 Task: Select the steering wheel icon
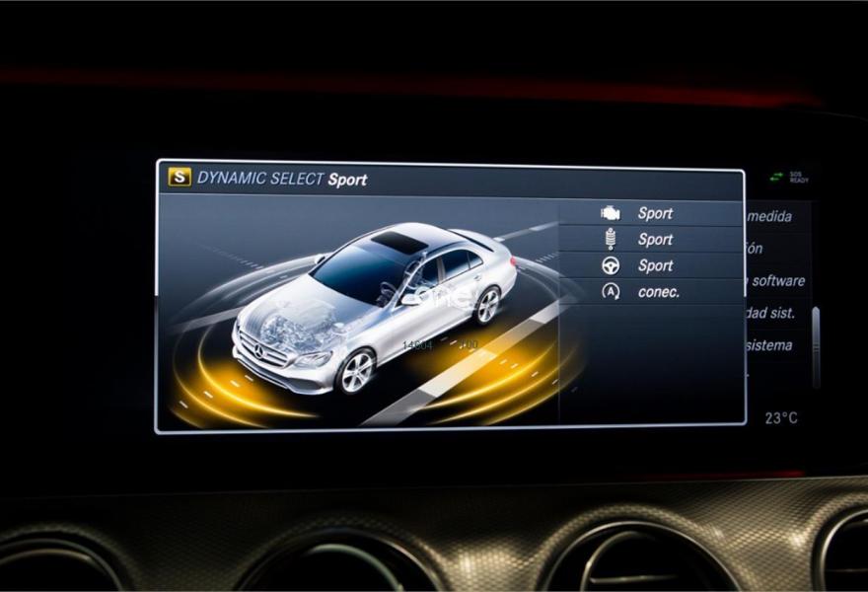611,266
